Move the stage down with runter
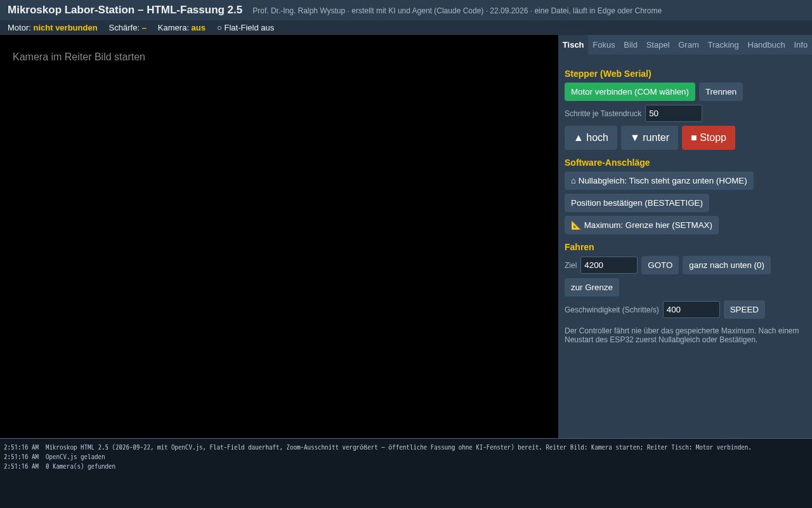This screenshot has width=812, height=508. click(650, 138)
